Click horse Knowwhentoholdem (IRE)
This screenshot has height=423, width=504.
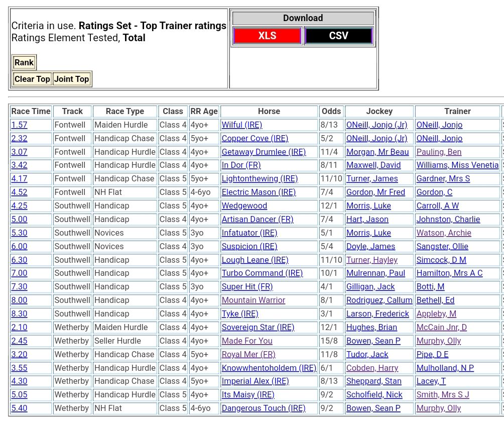(x=269, y=368)
